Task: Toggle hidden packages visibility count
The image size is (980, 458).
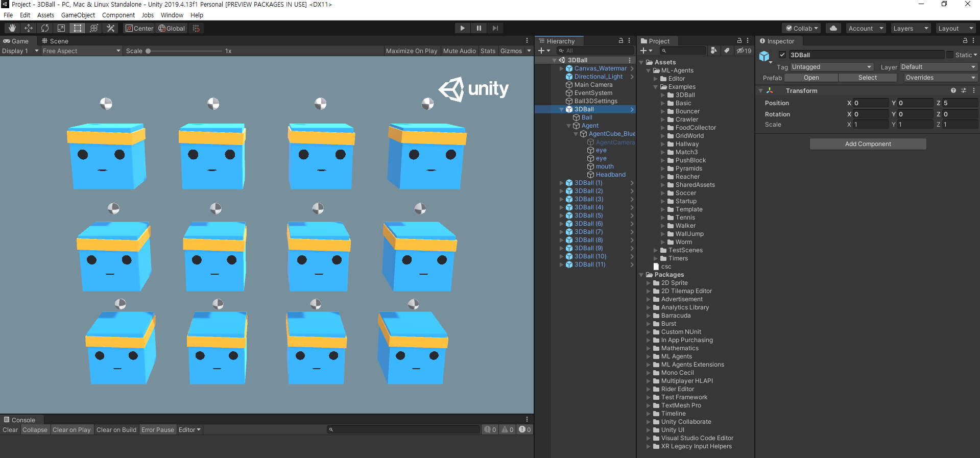Action: click(744, 51)
